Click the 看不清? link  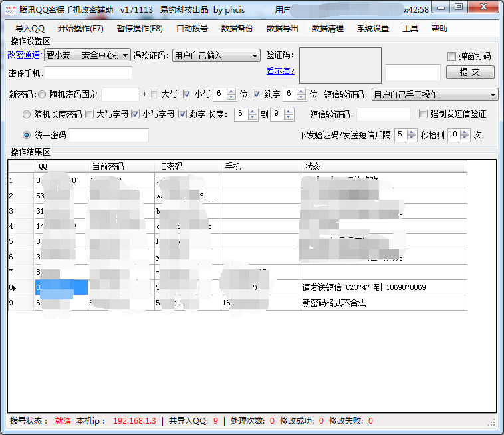click(x=281, y=71)
